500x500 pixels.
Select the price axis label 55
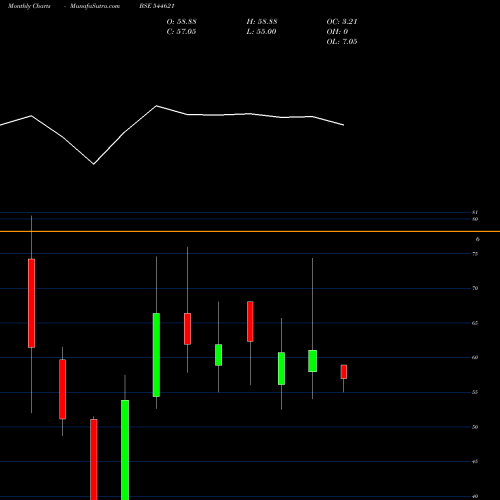475,392
